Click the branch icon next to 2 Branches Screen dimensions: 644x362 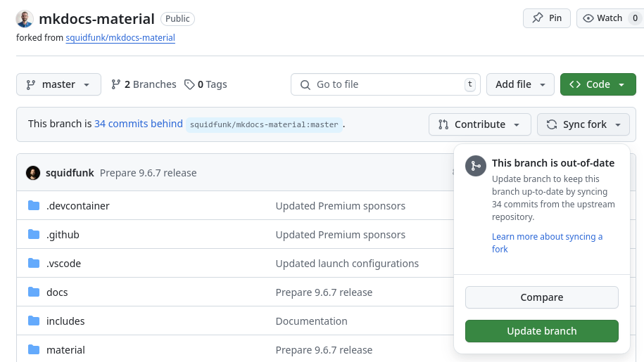click(116, 84)
